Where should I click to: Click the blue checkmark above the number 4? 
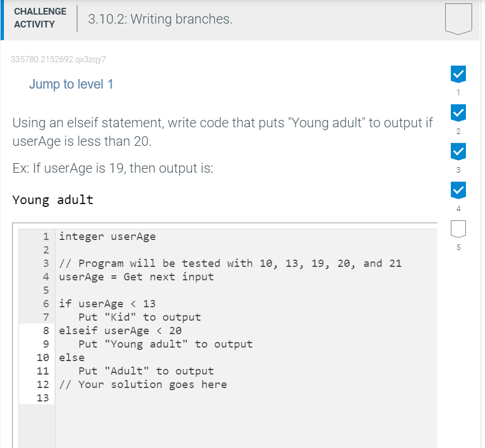(x=458, y=190)
